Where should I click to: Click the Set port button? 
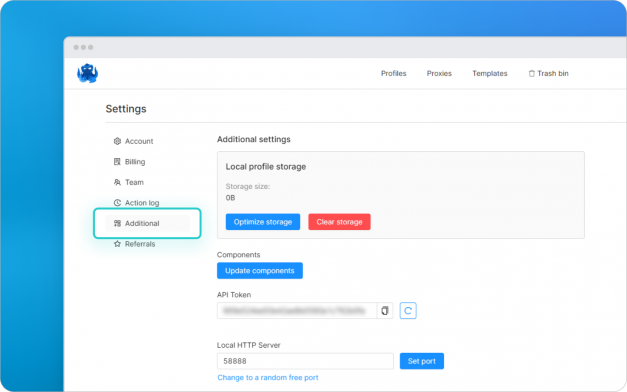click(421, 361)
